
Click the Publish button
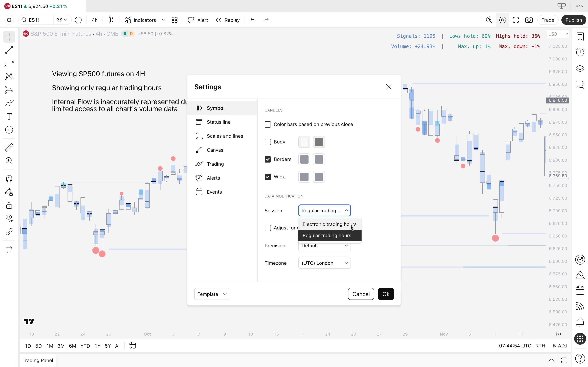click(574, 20)
